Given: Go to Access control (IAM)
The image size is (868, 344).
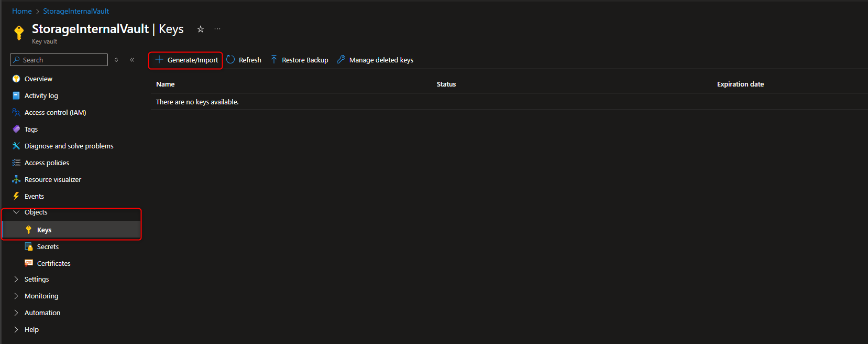Looking at the screenshot, I should 56,112.
